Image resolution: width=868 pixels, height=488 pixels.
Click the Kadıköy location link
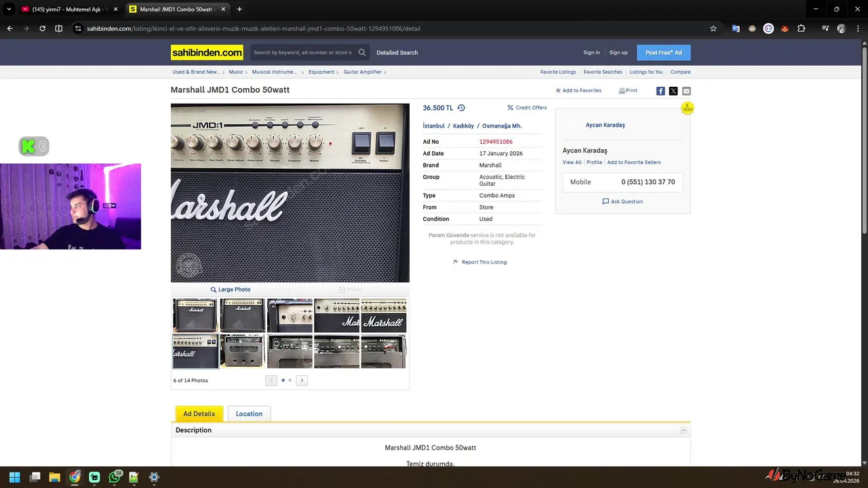click(x=464, y=126)
